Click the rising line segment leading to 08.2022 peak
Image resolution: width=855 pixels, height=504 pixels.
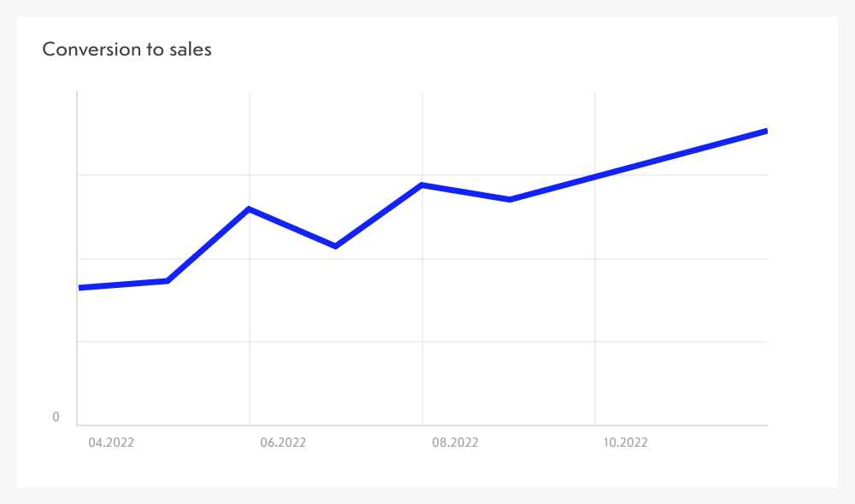tap(380, 214)
